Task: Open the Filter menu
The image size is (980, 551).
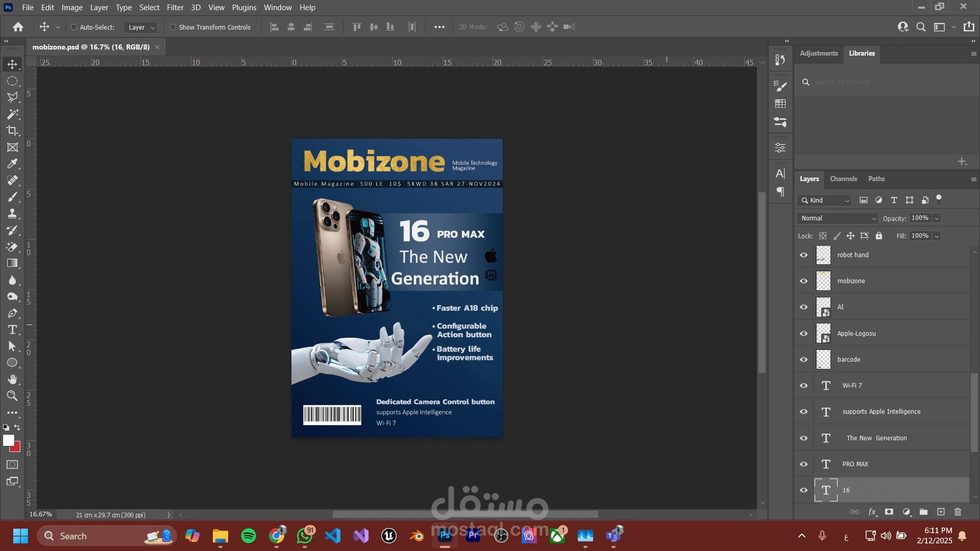Action: pos(175,7)
